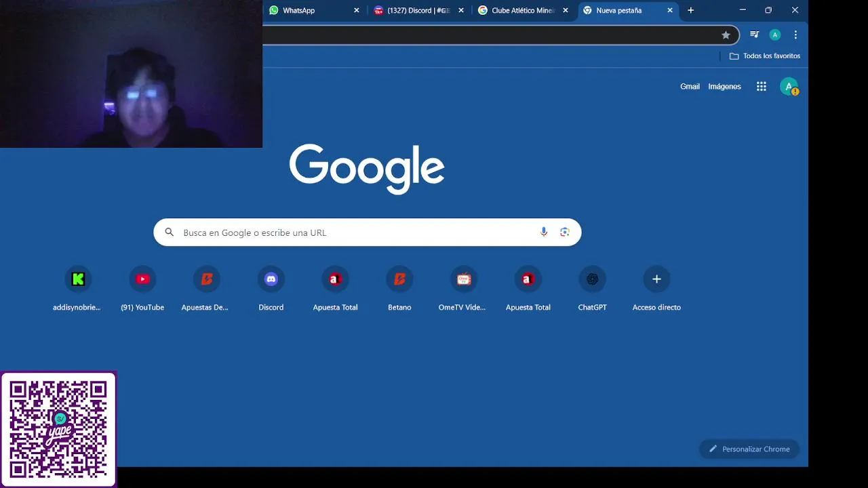
Task: Start voice search with the microphone icon
Action: point(543,232)
